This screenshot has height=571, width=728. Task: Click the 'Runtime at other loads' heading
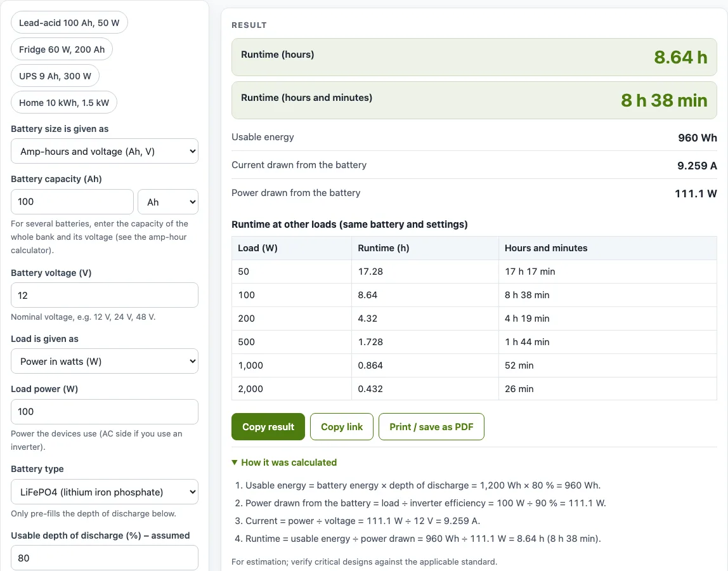349,225
